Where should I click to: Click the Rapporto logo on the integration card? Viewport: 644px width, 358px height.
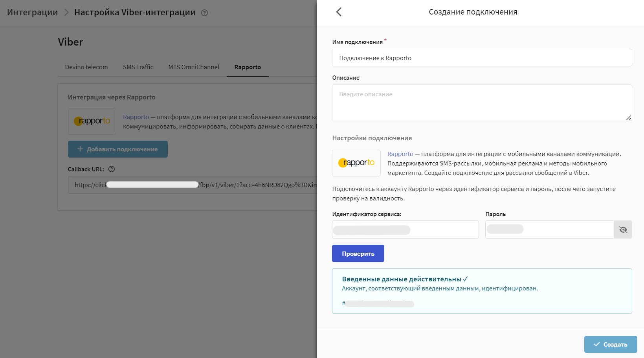coord(92,121)
